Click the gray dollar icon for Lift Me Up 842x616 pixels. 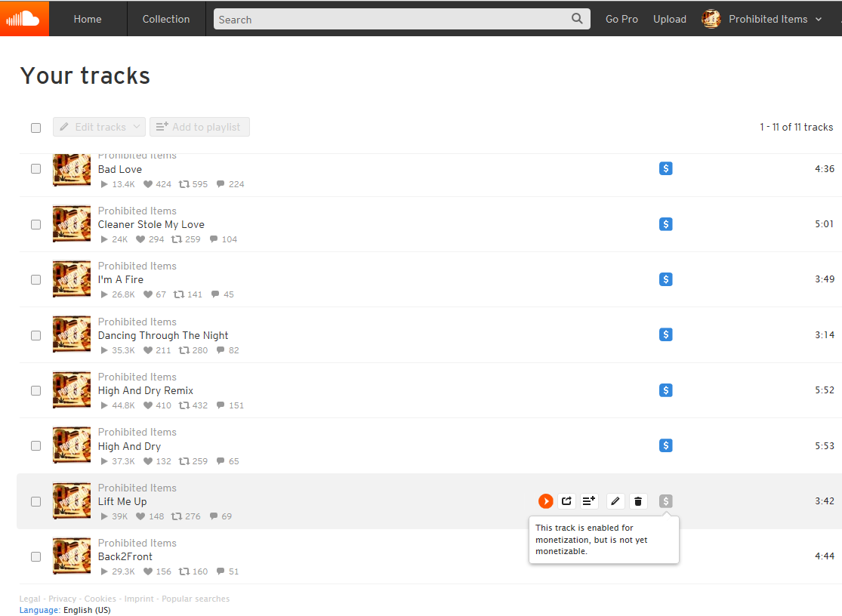click(x=666, y=501)
